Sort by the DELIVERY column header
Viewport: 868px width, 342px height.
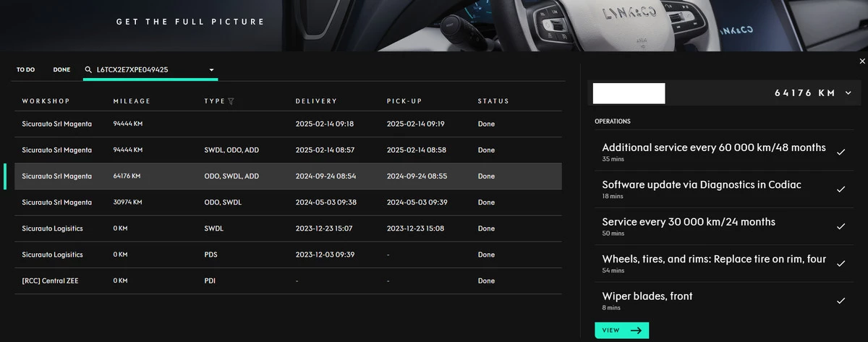316,101
